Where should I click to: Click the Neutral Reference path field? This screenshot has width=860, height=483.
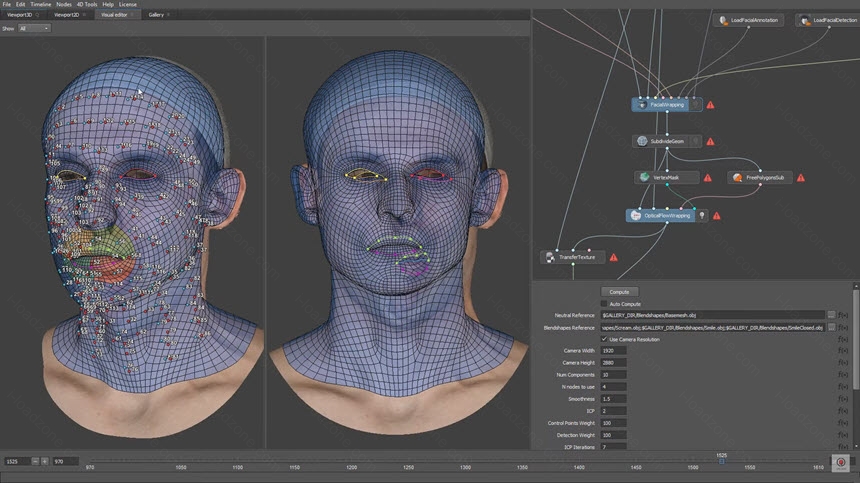coord(712,315)
